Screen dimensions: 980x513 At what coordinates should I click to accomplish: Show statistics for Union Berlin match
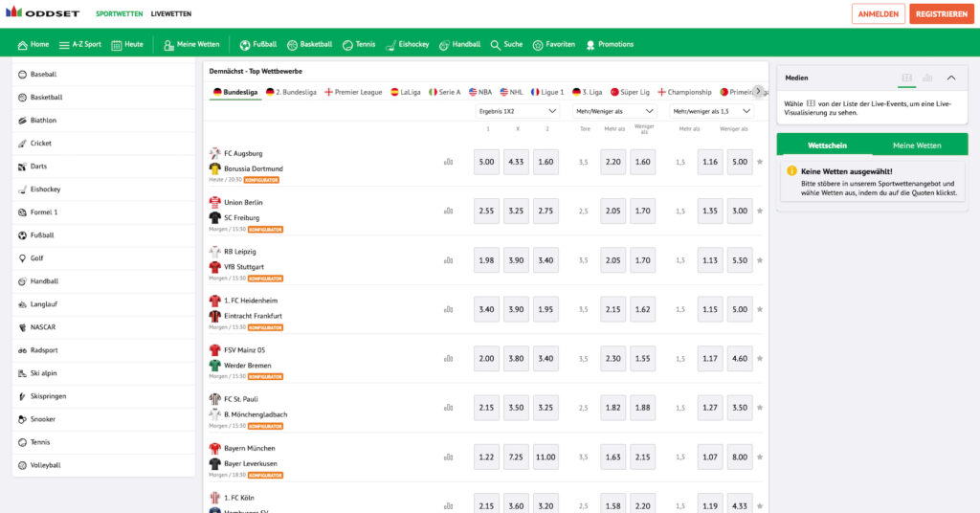(x=448, y=212)
